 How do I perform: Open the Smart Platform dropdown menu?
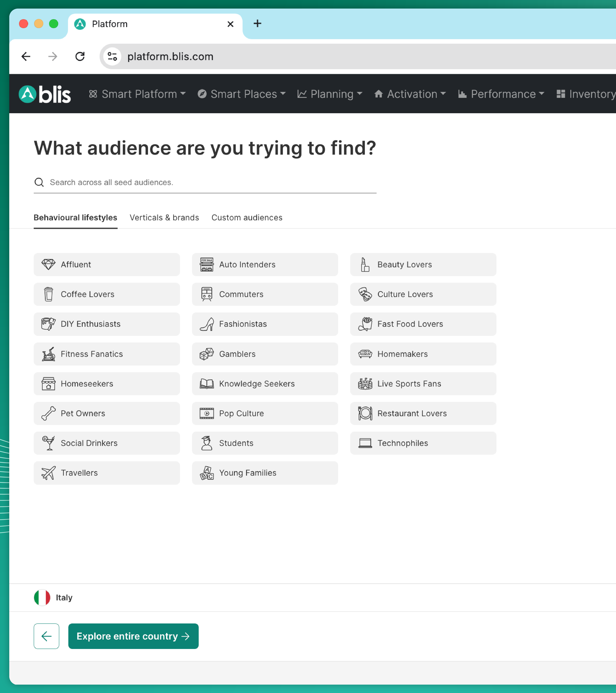137,94
